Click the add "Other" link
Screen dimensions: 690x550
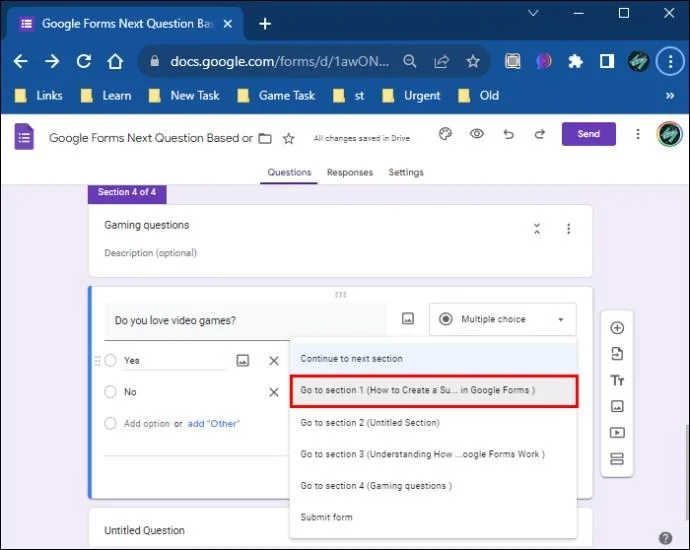(x=213, y=424)
